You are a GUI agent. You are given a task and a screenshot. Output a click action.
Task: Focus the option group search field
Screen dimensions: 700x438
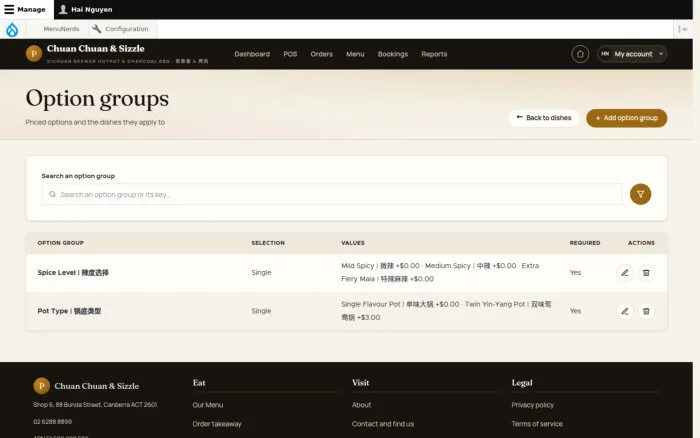(332, 194)
